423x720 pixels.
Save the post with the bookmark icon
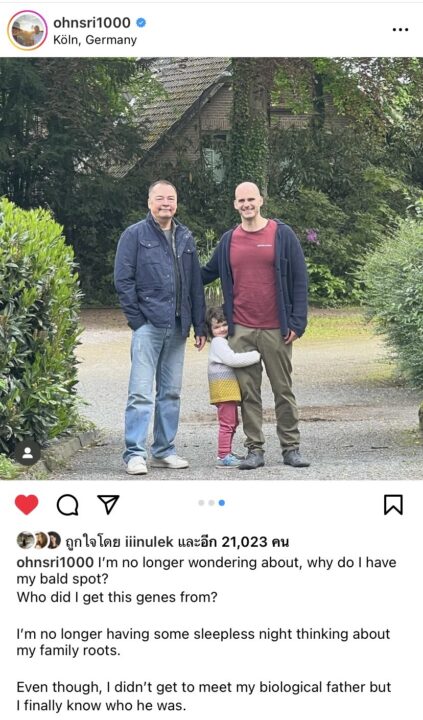point(393,505)
